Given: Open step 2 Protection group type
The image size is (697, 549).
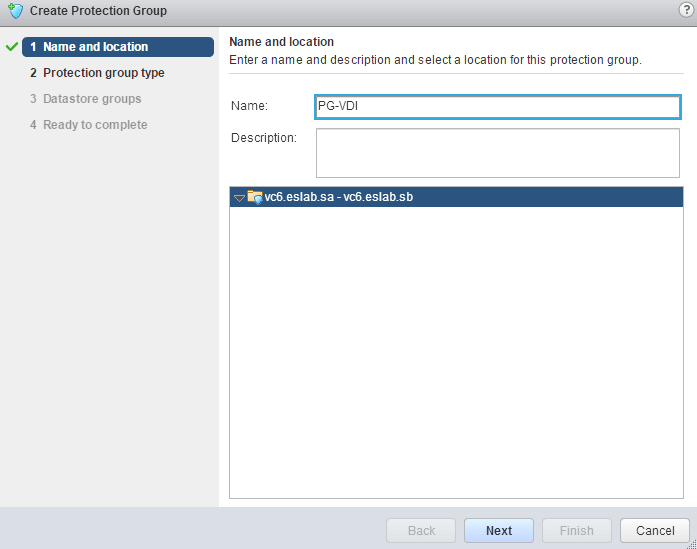Looking at the screenshot, I should (x=103, y=73).
